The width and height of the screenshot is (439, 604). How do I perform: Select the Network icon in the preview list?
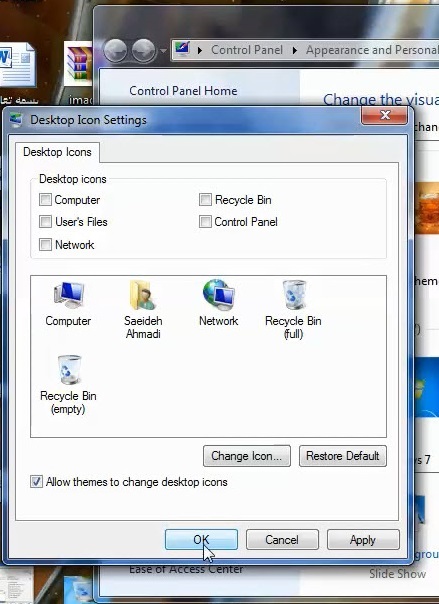click(x=219, y=303)
